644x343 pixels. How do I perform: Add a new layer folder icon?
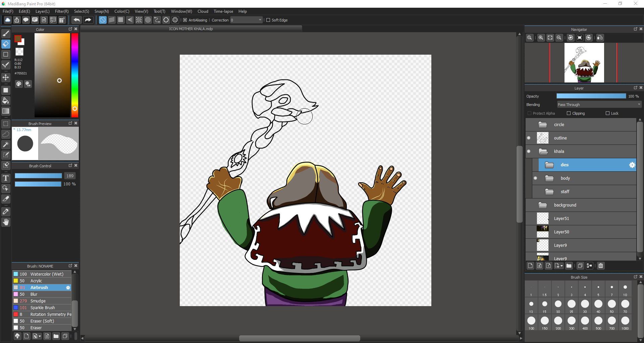[569, 266]
